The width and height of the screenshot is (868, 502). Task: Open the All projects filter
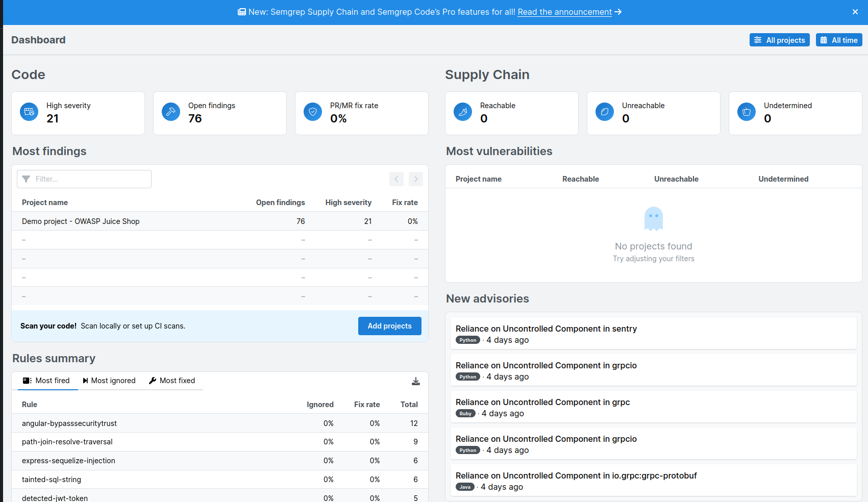tap(780, 40)
